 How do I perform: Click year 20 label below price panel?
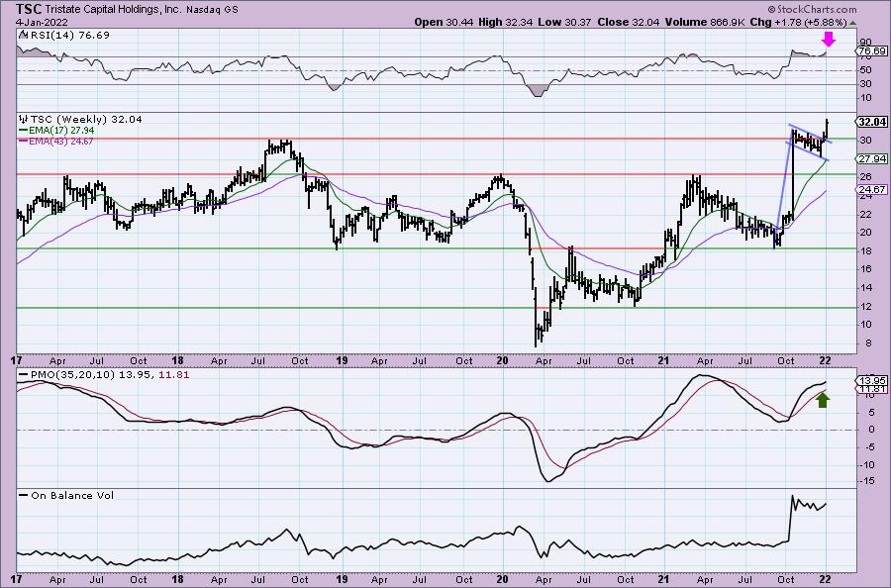pos(502,360)
